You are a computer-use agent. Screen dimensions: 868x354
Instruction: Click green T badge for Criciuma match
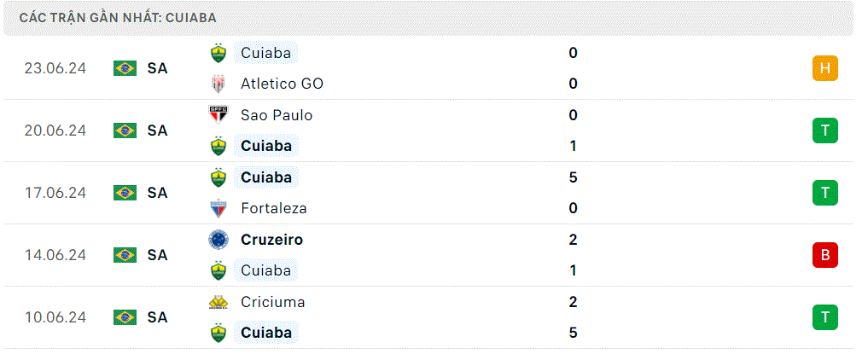pos(824,317)
